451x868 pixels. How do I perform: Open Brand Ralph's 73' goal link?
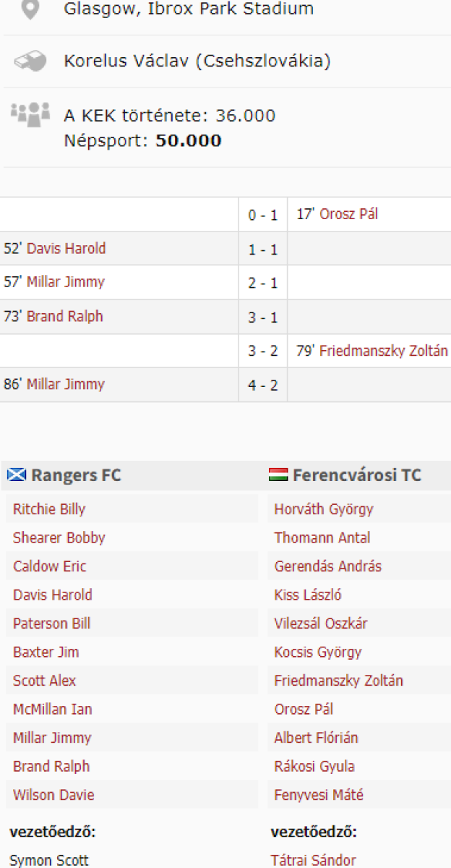click(x=64, y=316)
